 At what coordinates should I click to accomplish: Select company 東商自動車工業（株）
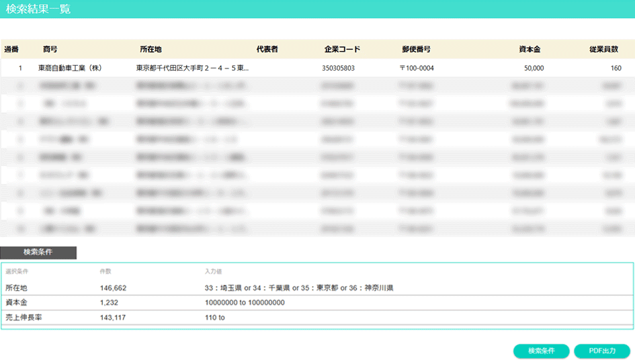pos(70,68)
